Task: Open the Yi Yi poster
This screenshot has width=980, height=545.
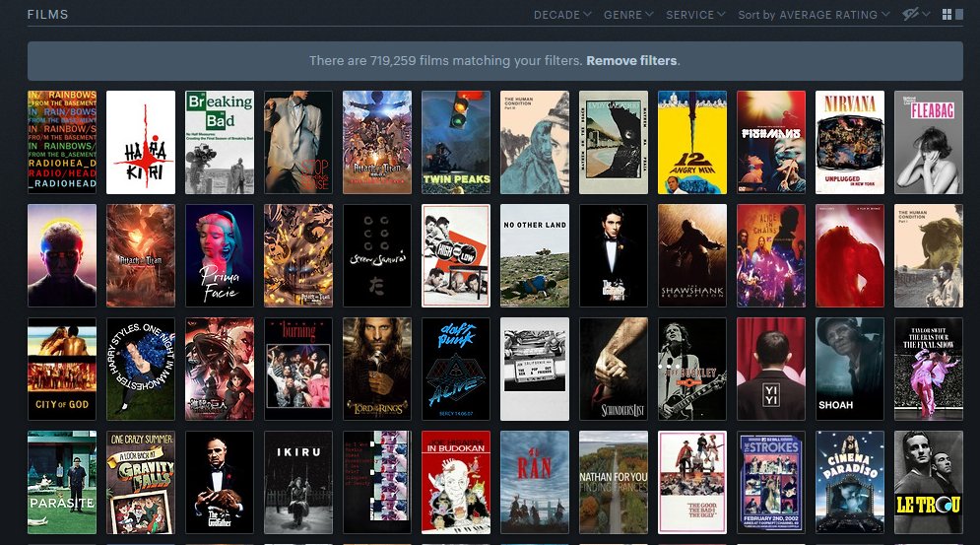Action: click(x=770, y=369)
